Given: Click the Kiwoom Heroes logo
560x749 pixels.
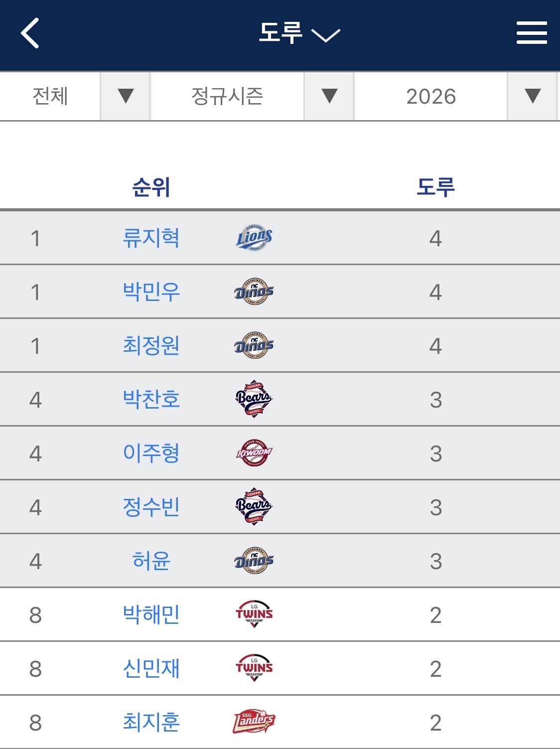Looking at the screenshot, I should 254,453.
